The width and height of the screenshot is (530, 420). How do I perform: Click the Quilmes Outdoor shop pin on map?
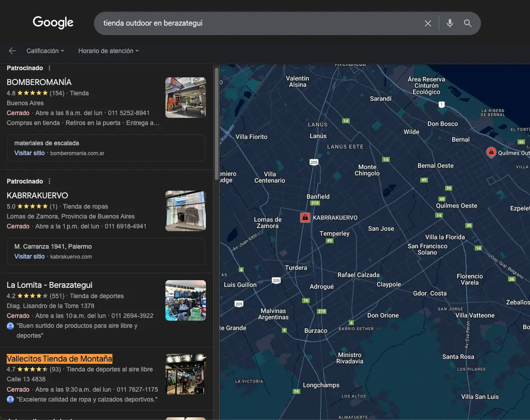pos(491,152)
